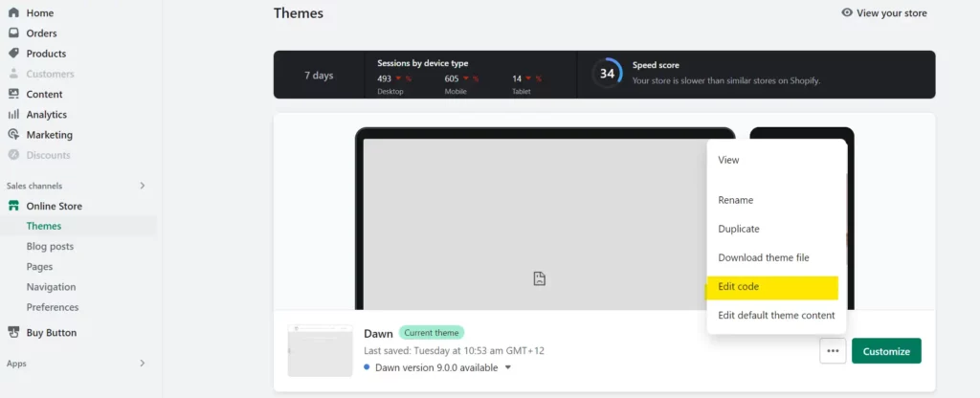Open Preferences under Online Store
Image resolution: width=980 pixels, height=398 pixels.
(53, 307)
